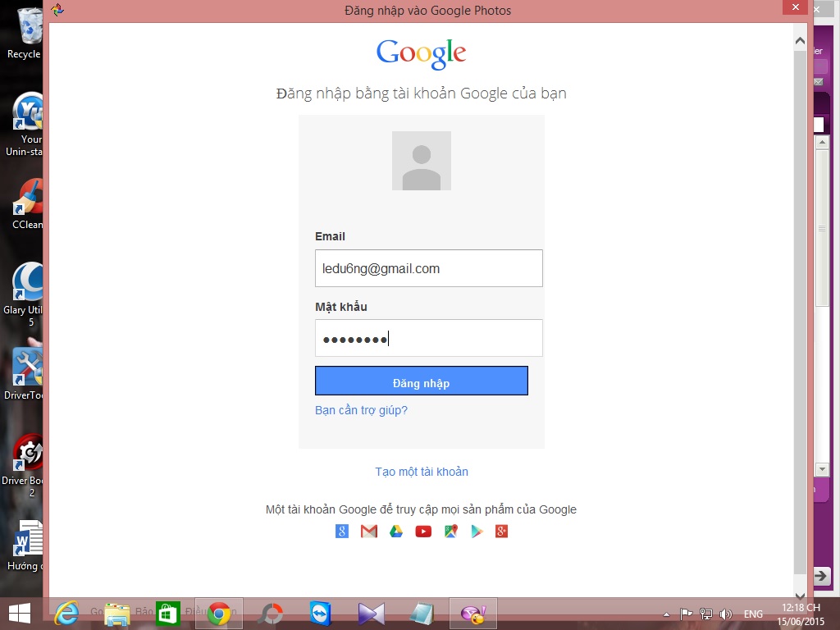
Task: Click the scroll up arrow in login dialog
Action: pyautogui.click(x=800, y=41)
